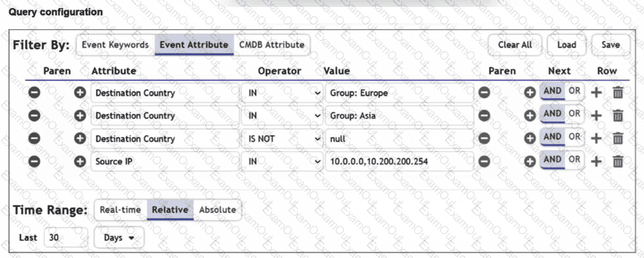Remove right paren on Group: Europe row
644x258 pixels.
click(484, 92)
